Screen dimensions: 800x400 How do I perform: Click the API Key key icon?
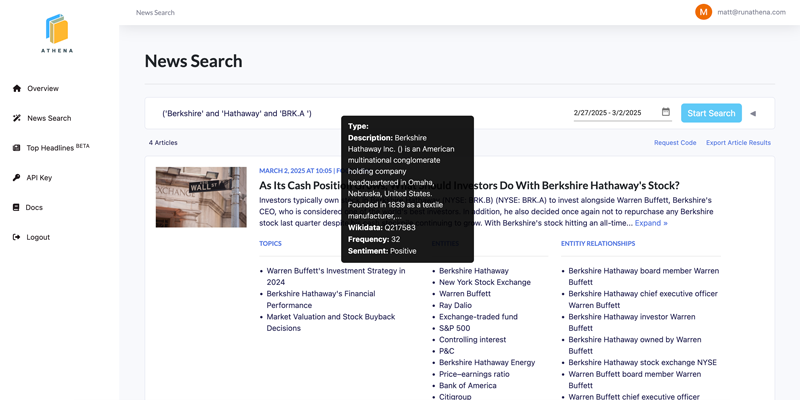tap(17, 178)
